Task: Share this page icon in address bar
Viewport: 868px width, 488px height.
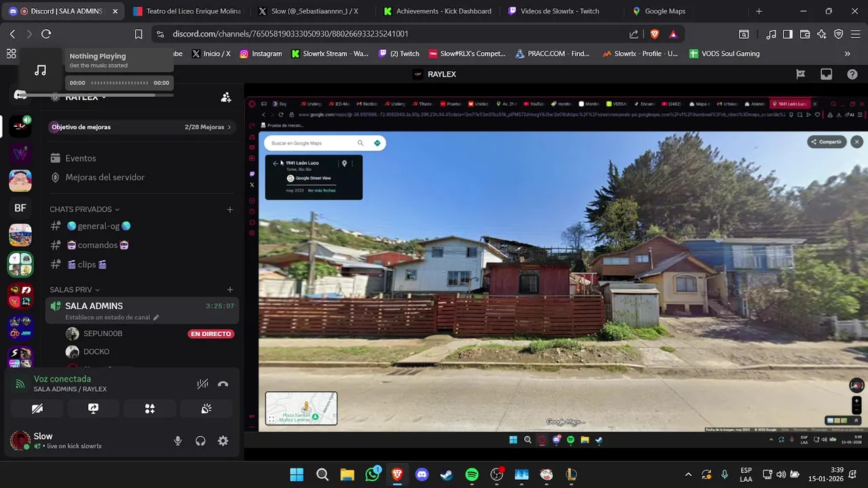Action: [634, 34]
